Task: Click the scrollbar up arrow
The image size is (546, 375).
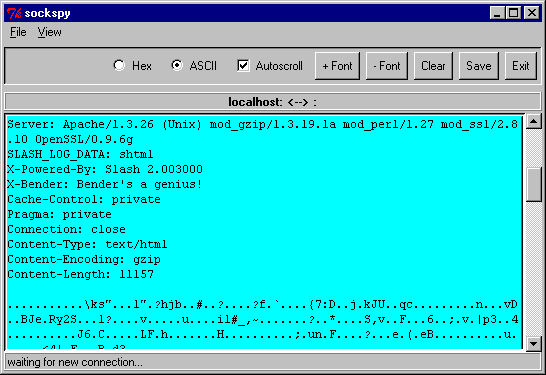Action: [533, 121]
